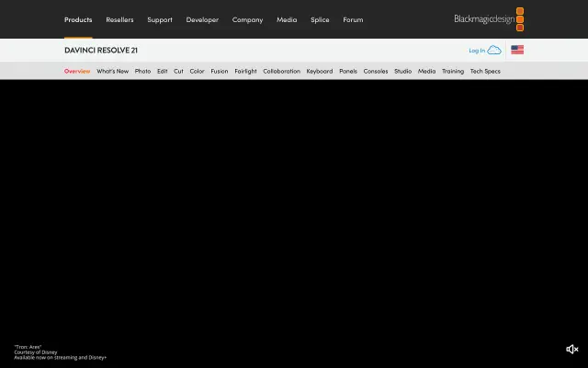Open the Photo tab
This screenshot has width=588, height=368.
click(142, 71)
